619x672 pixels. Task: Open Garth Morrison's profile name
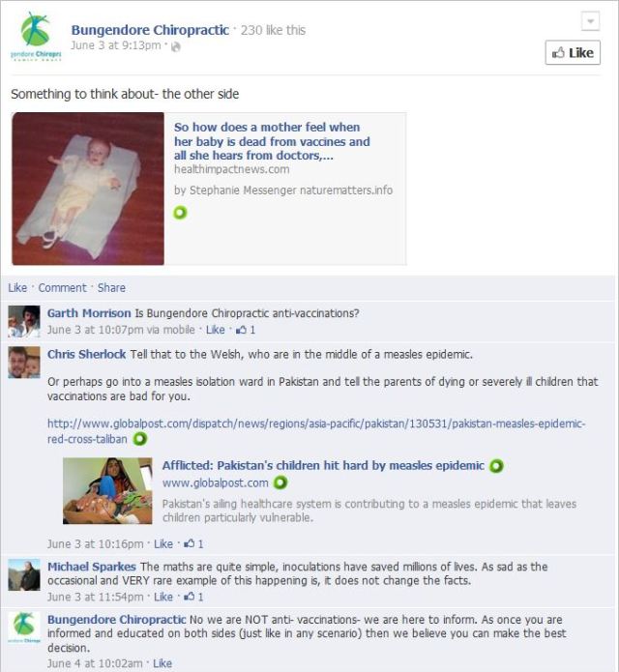89,313
